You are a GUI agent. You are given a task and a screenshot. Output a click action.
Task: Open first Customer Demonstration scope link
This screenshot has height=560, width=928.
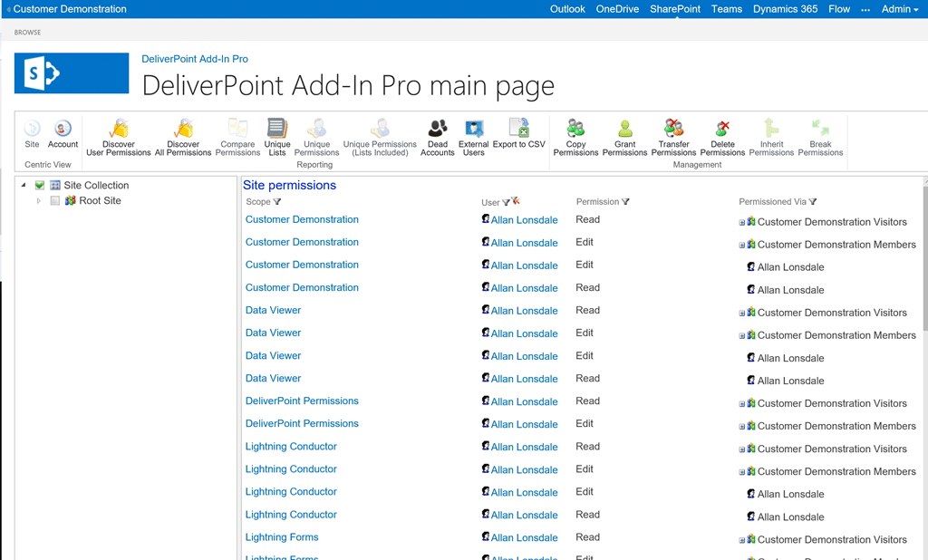point(302,219)
